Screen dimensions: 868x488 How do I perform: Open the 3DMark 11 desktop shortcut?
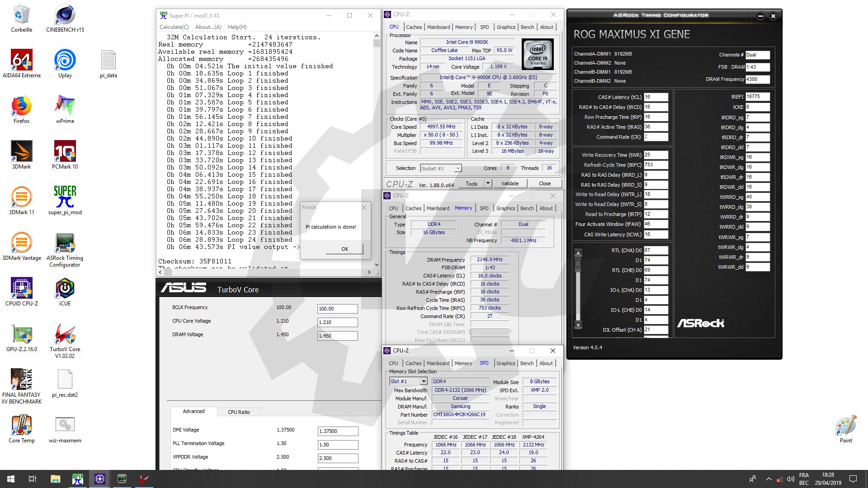click(21, 201)
